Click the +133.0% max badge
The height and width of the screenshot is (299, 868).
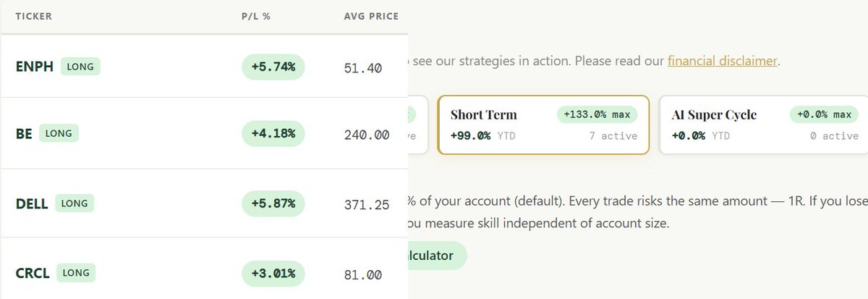[x=597, y=114]
